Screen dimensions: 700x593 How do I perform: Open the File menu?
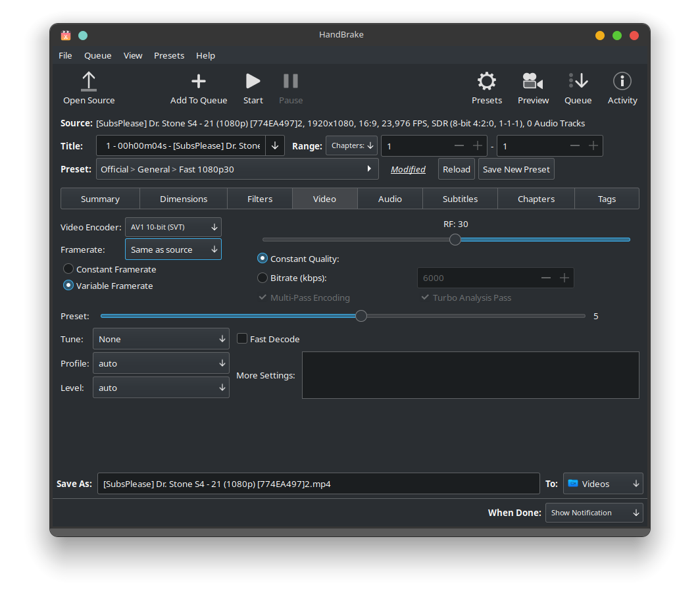(65, 55)
